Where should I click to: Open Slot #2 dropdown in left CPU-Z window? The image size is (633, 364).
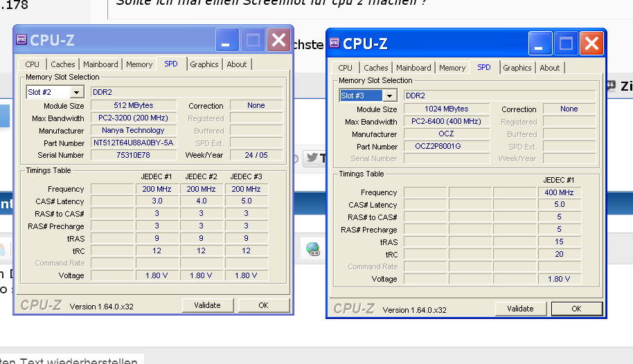[x=76, y=93]
